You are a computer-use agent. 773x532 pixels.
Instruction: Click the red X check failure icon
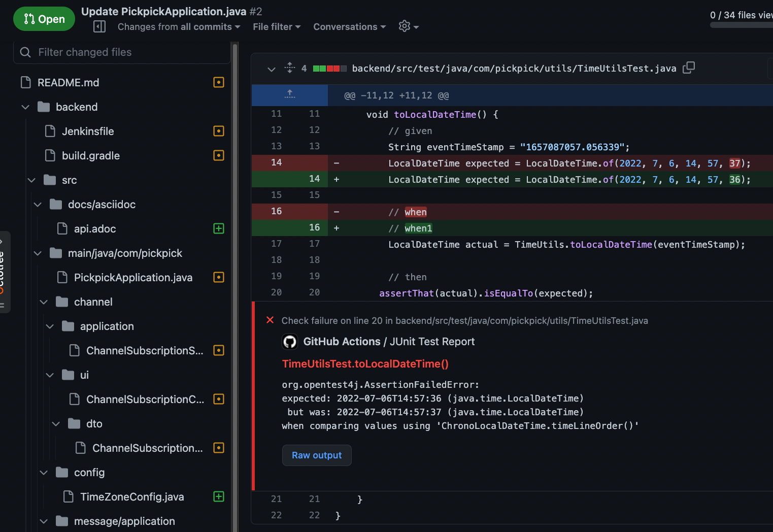click(270, 320)
